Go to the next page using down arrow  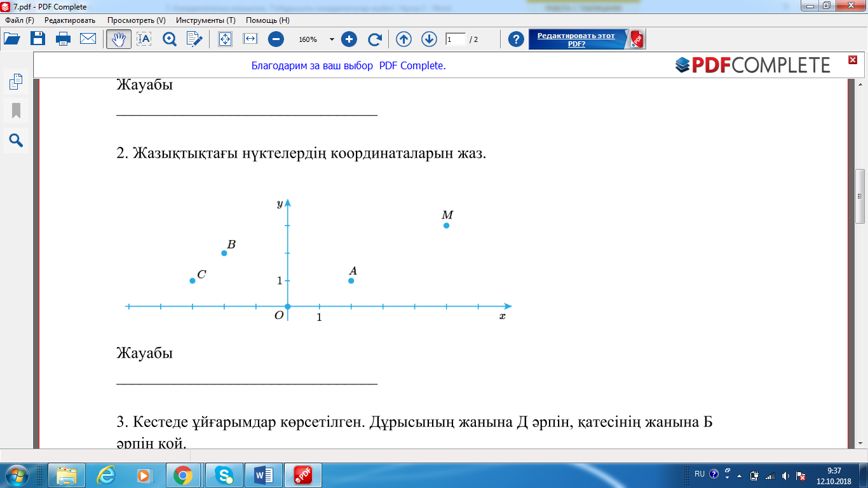pos(429,39)
